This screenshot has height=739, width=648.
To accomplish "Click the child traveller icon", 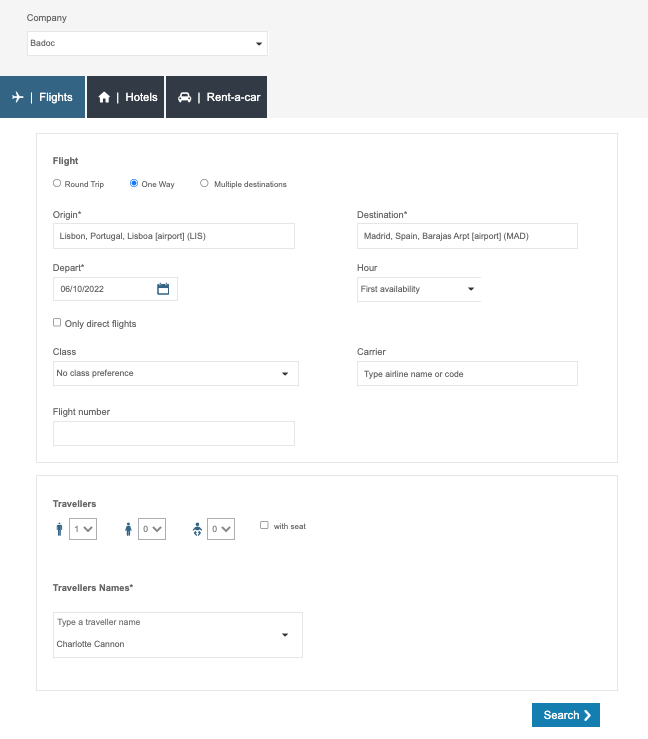I will 128,529.
